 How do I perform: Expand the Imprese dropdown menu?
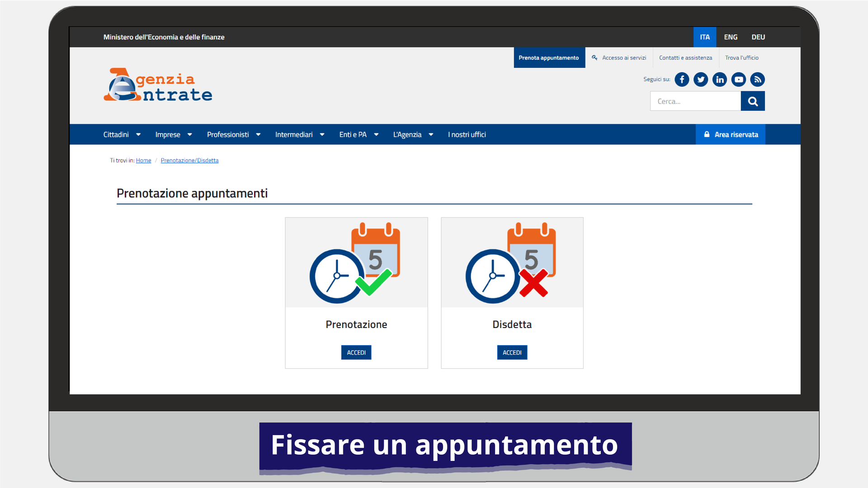(174, 135)
